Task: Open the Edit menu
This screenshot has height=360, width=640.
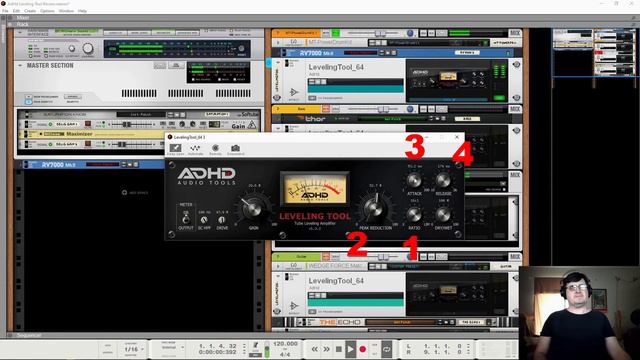Action: pos(16,11)
